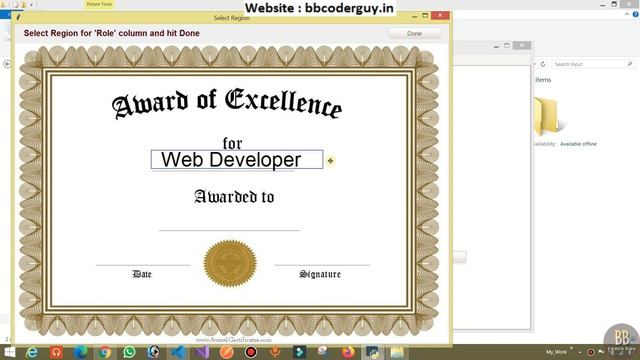
Task: Click the File Explorer back arrow button
Action: (x=7, y=64)
